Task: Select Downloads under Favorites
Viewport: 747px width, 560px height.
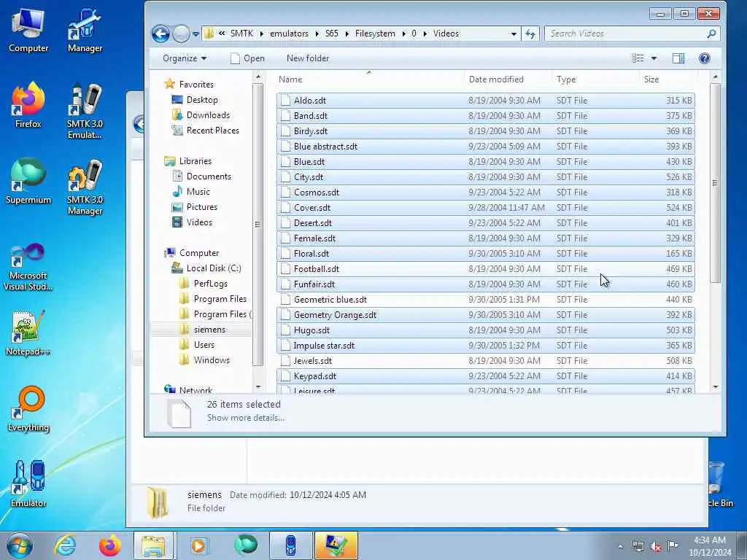Action: coord(208,114)
